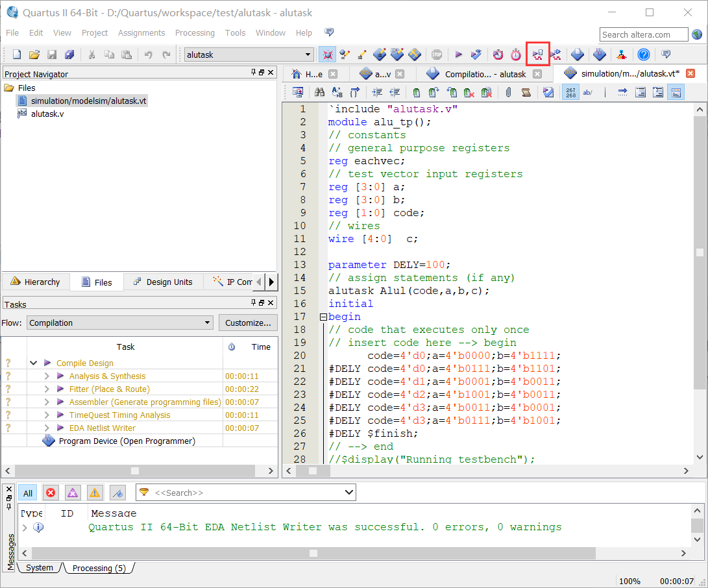Viewport: 708px width, 588px height.
Task: Toggle the critical warning messages filter
Action: [x=73, y=493]
